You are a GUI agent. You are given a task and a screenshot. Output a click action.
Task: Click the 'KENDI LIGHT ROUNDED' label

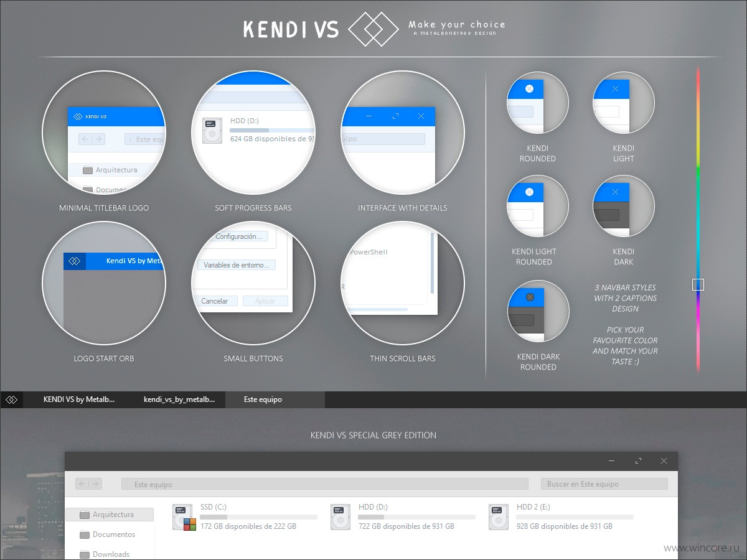(x=534, y=257)
